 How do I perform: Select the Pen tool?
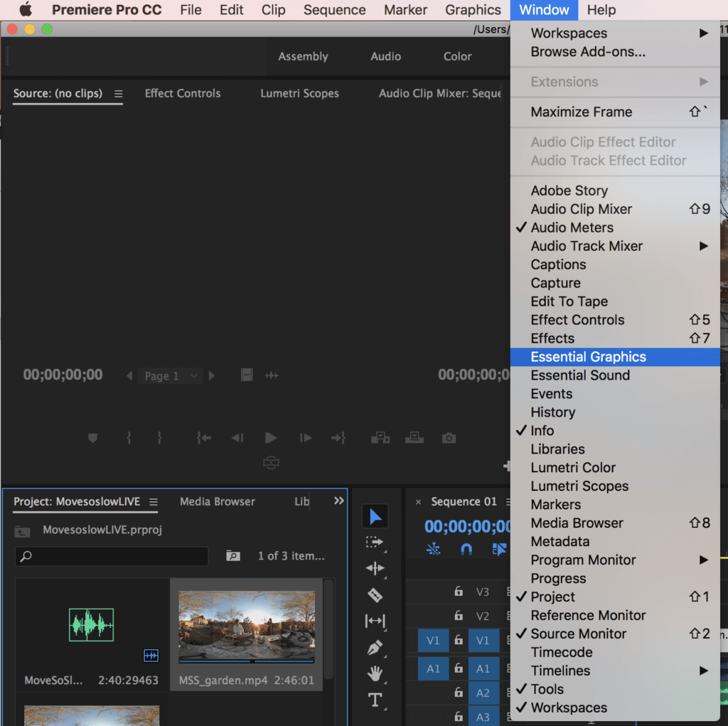[x=375, y=647]
